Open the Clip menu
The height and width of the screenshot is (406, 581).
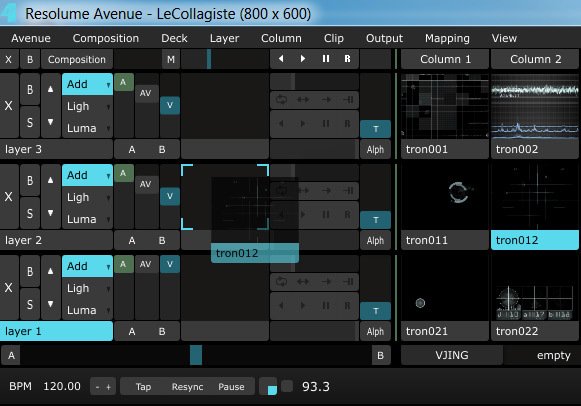tap(333, 38)
